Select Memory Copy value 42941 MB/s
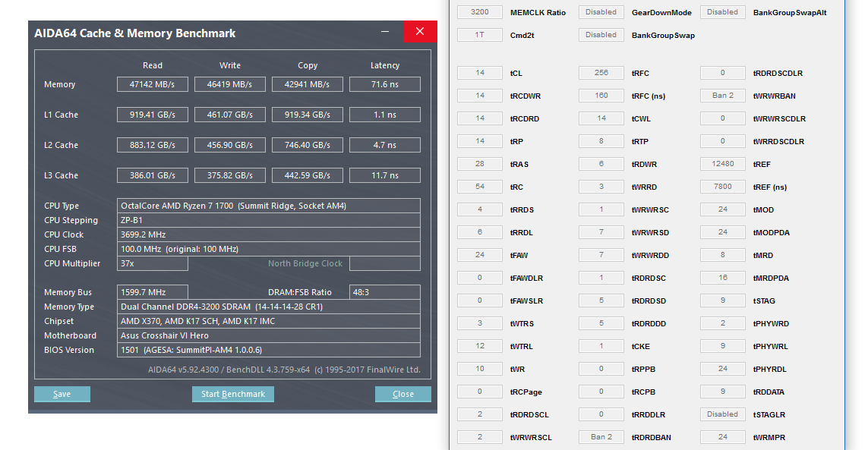 click(x=308, y=84)
